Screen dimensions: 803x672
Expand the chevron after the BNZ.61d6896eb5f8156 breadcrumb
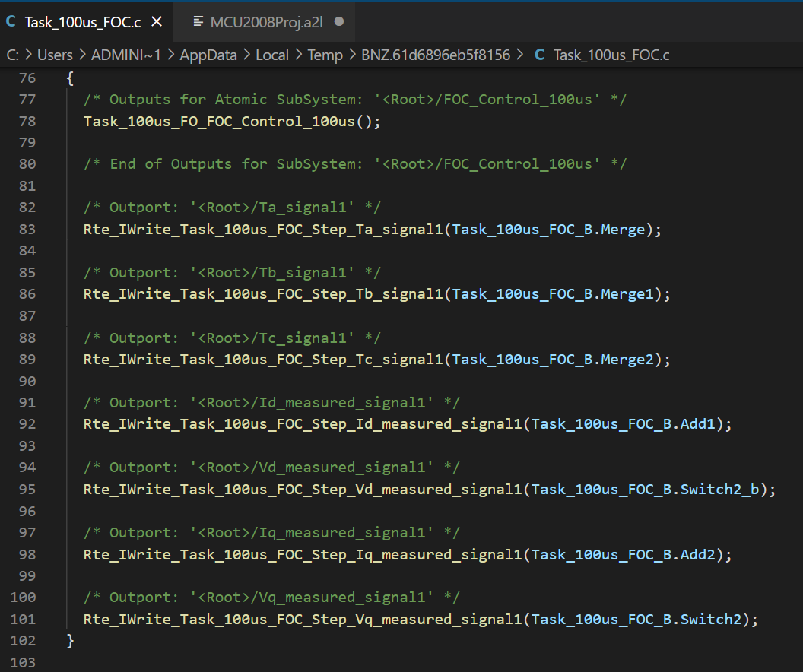coord(520,54)
